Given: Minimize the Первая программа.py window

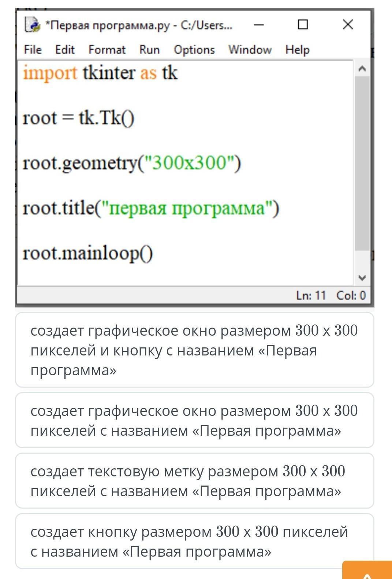Looking at the screenshot, I should 259,25.
